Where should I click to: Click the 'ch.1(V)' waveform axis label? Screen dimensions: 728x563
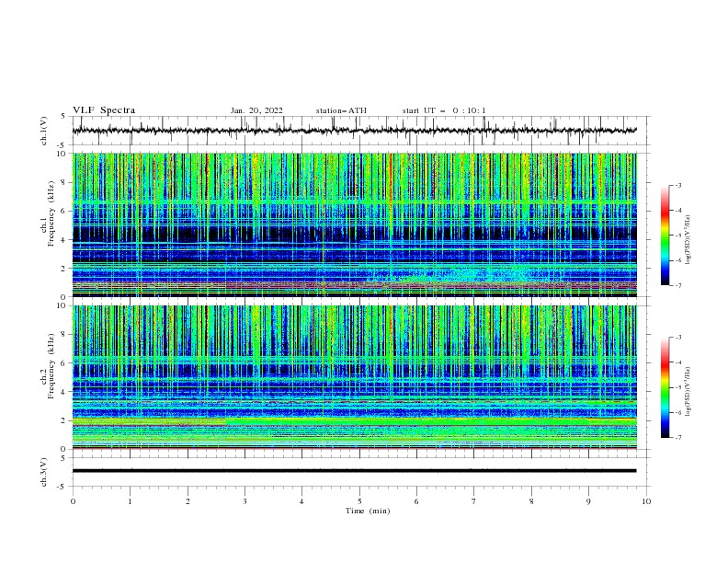point(44,131)
